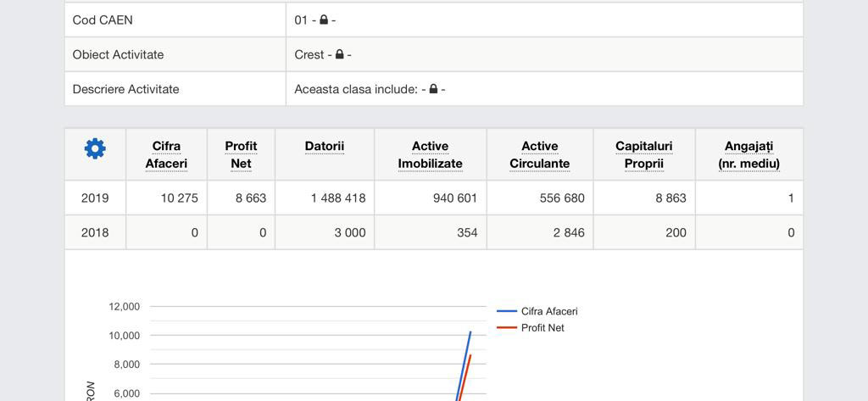The height and width of the screenshot is (401, 868).
Task: Click the 1 488 418 Datorii value
Action: pyautogui.click(x=337, y=198)
